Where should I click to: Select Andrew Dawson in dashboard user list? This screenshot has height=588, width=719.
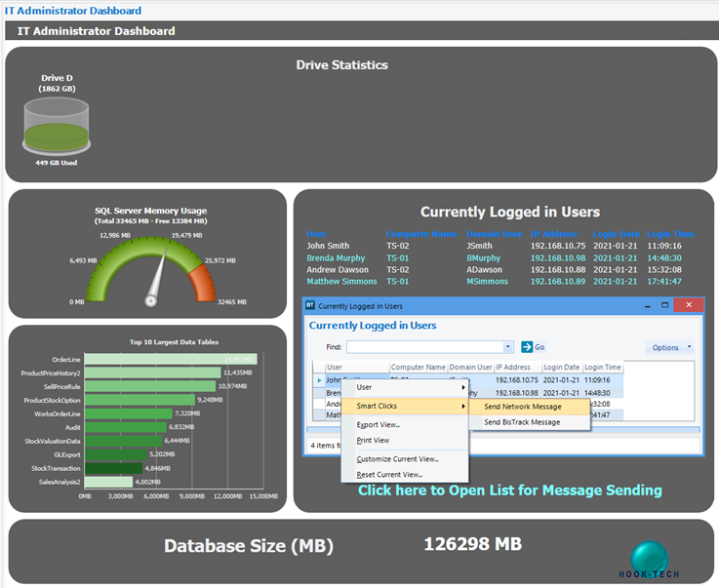(x=338, y=270)
